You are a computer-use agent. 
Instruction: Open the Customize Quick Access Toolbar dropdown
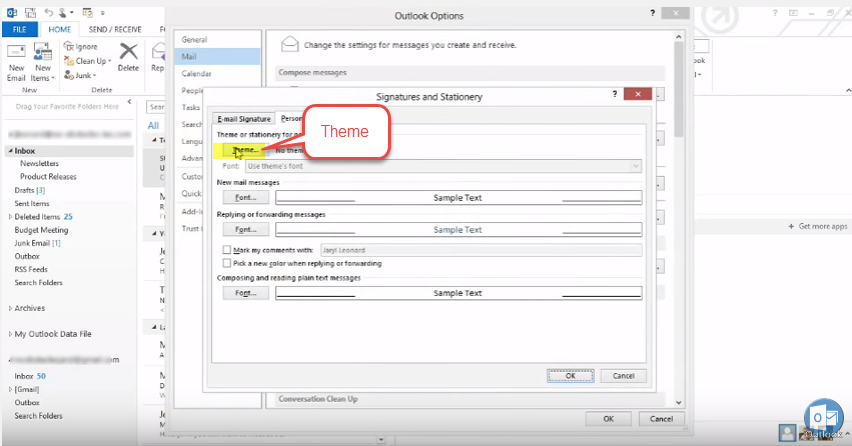(103, 12)
